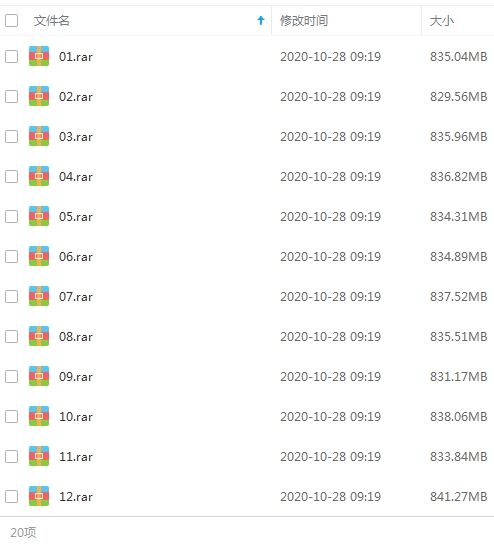Click the archive icon for 03.rar
This screenshot has height=545, width=494.
pos(39,136)
